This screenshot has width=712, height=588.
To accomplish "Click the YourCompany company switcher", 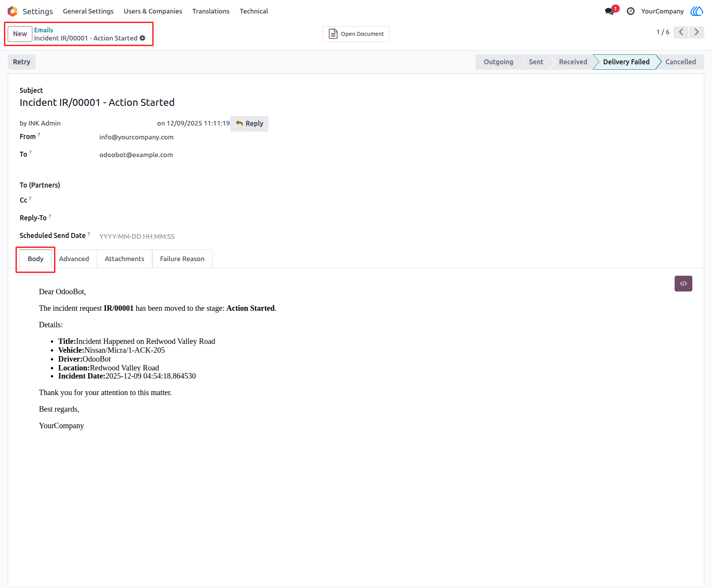I will click(x=662, y=11).
